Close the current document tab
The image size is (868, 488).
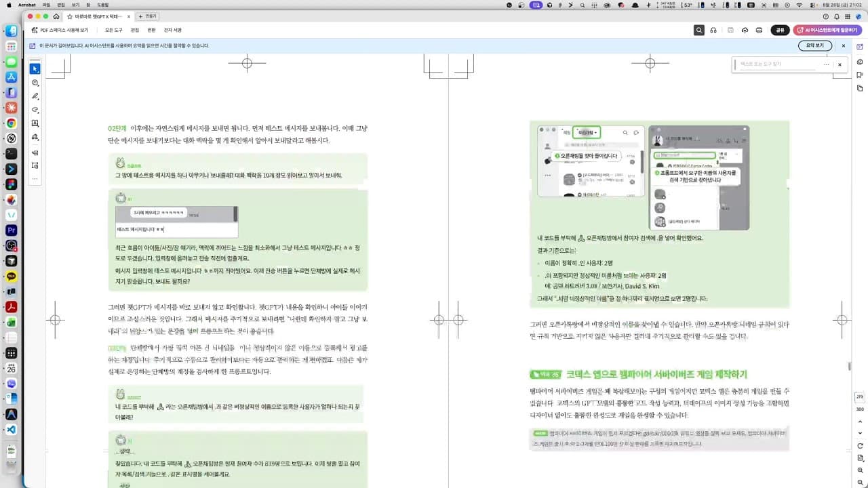coord(129,16)
